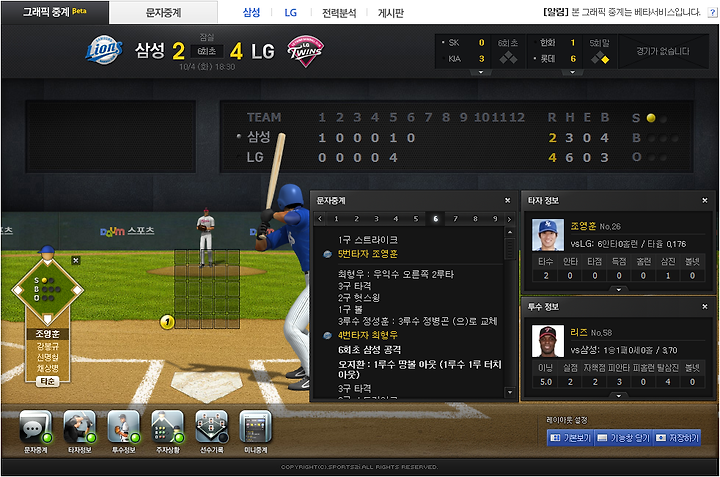Toggle the 주자상황 runner status icon

(168, 427)
